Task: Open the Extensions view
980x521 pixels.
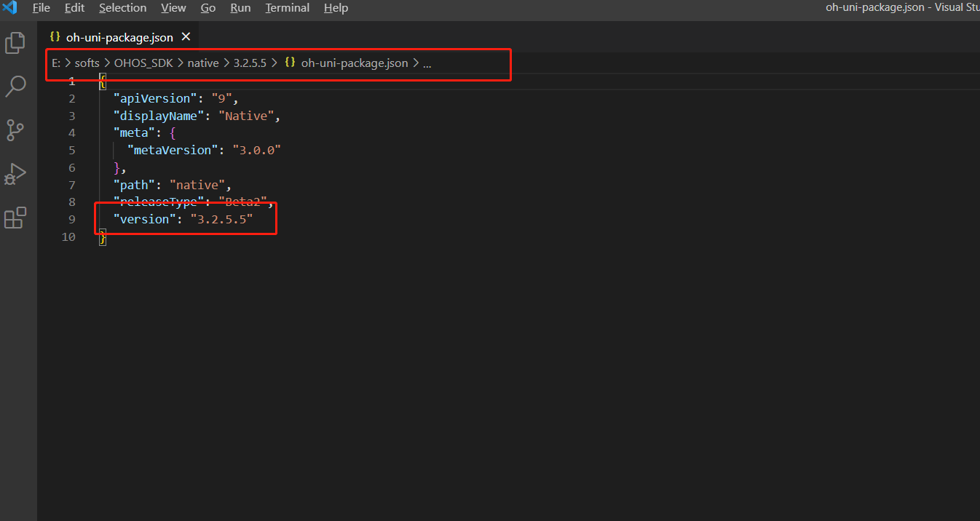Action: 15,218
